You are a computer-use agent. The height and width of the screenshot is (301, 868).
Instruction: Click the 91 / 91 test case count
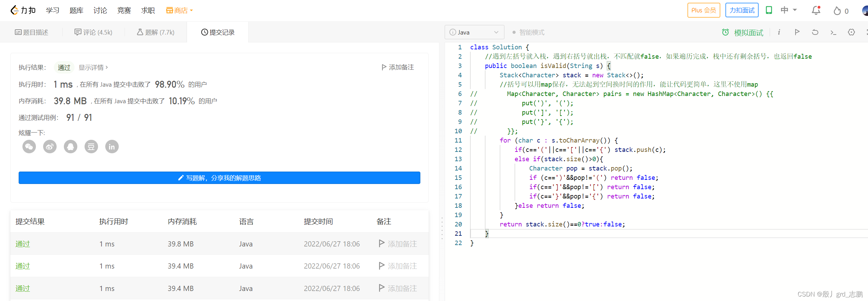click(x=79, y=118)
